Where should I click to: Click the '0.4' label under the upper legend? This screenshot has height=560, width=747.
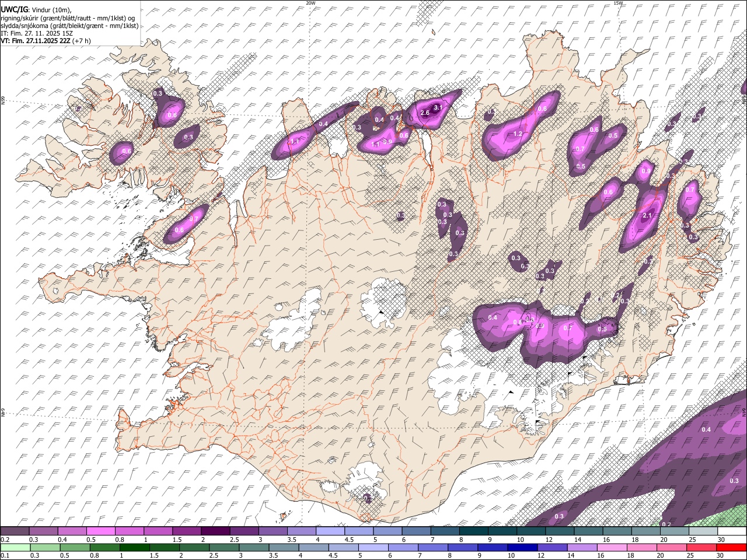pos(62,540)
